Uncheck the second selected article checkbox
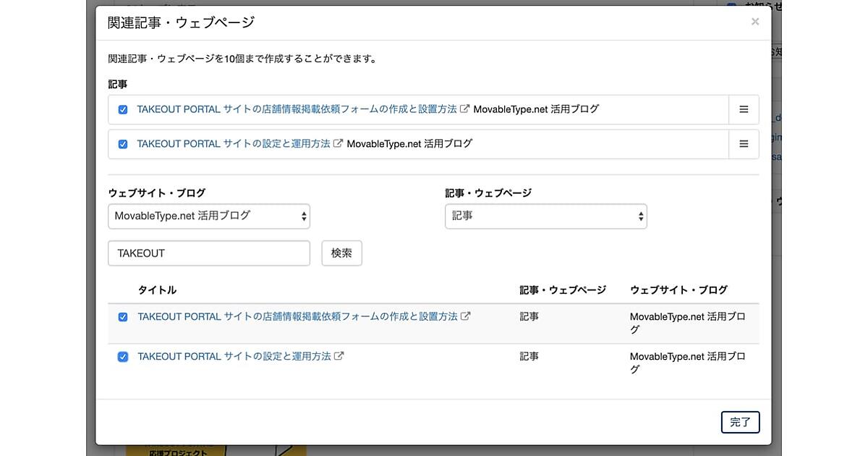The width and height of the screenshot is (868, 456). [x=123, y=144]
